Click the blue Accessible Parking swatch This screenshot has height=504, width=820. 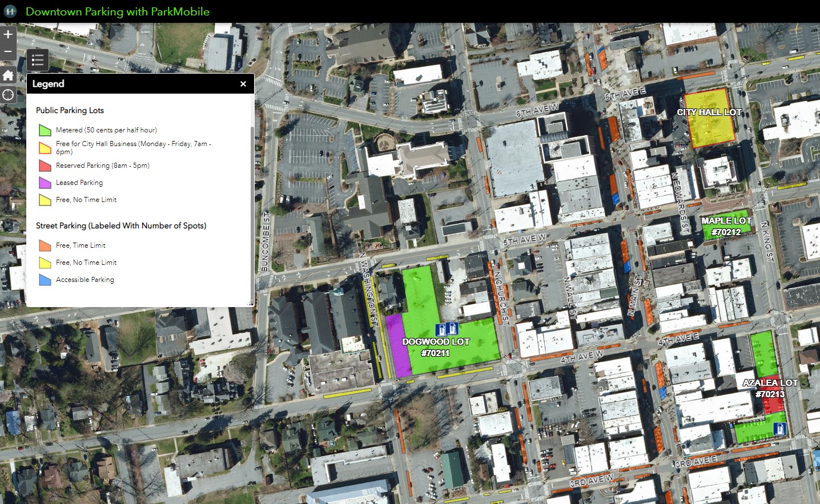click(45, 280)
